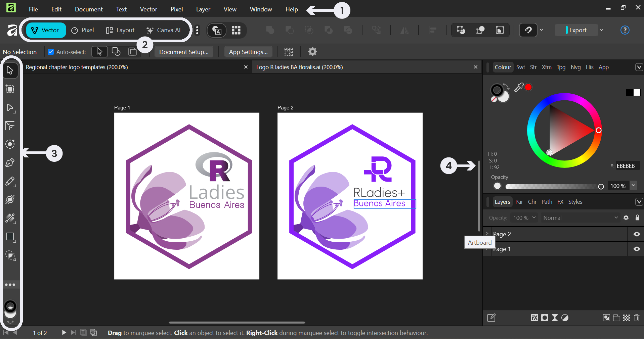Open Layers panel options menu
The image size is (644, 339).
pos(639,202)
